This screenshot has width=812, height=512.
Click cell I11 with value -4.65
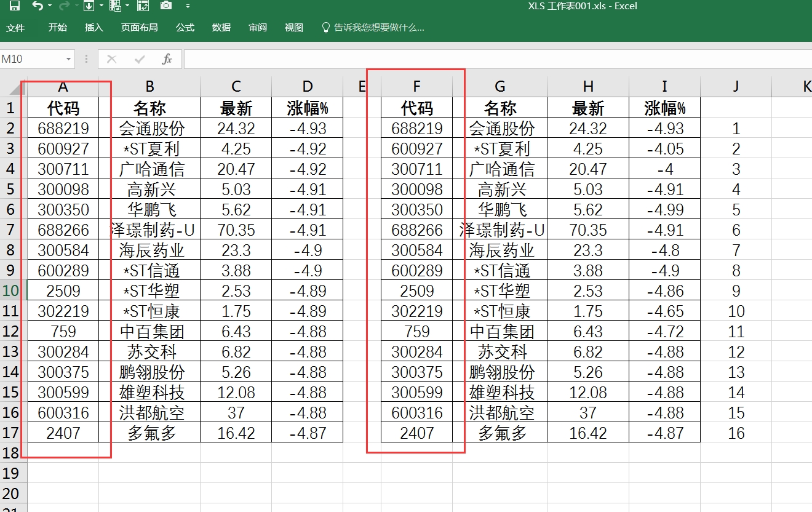click(664, 311)
